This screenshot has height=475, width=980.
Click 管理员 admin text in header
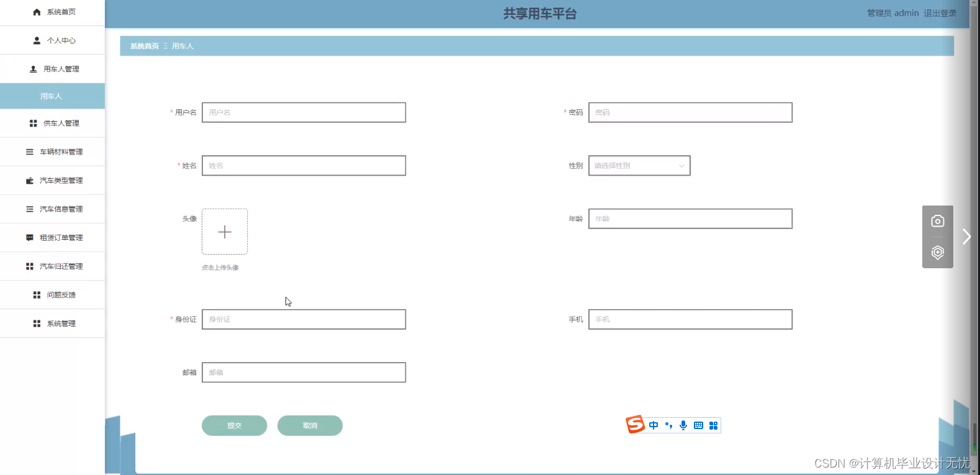pos(892,13)
